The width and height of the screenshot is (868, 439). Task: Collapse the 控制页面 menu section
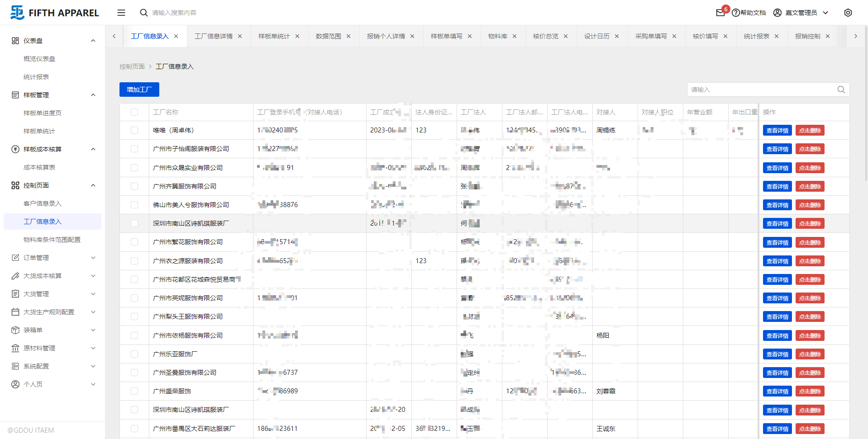point(93,185)
